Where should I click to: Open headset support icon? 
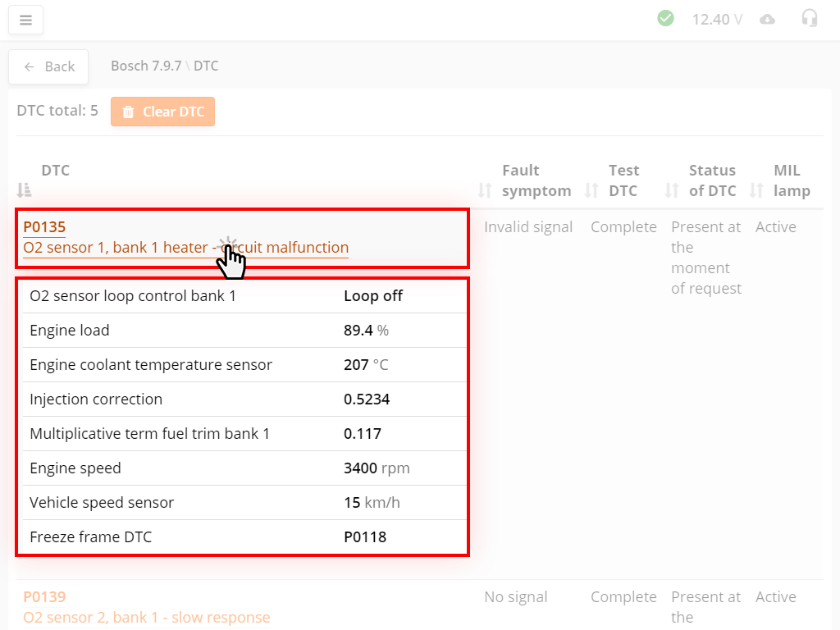pos(810,18)
